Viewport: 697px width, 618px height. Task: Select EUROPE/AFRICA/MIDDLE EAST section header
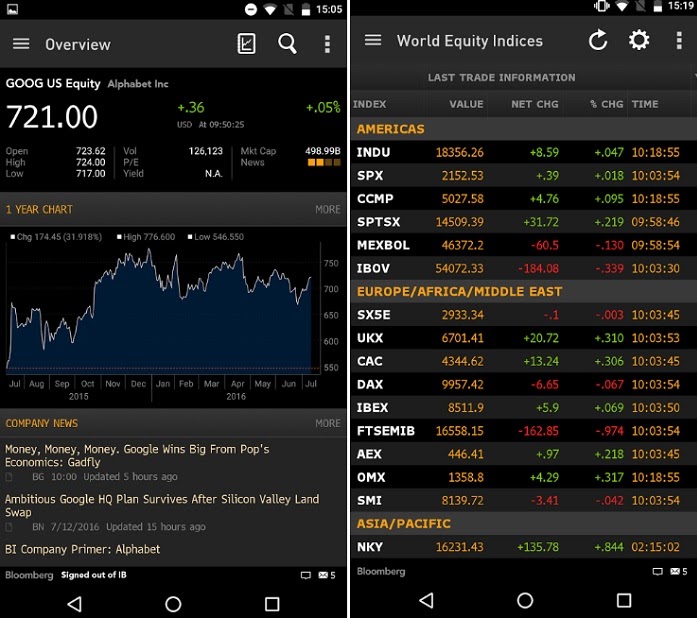coord(524,292)
